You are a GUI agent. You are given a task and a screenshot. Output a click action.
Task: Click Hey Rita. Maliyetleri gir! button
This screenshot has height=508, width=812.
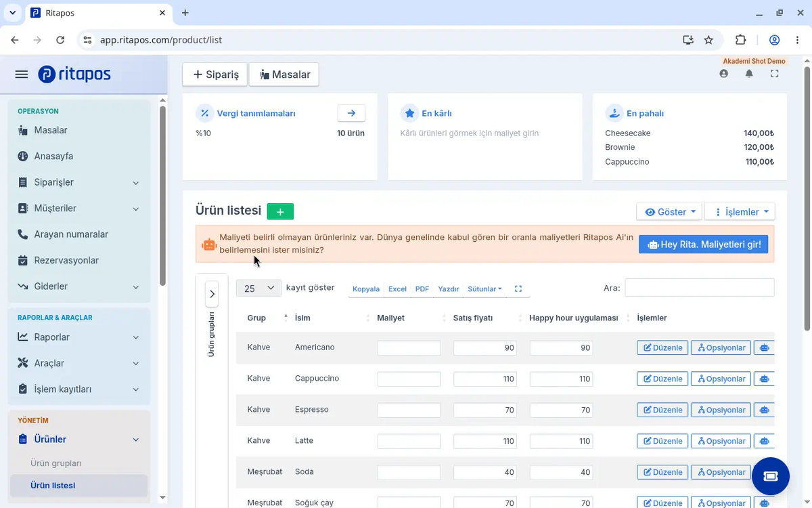(704, 245)
